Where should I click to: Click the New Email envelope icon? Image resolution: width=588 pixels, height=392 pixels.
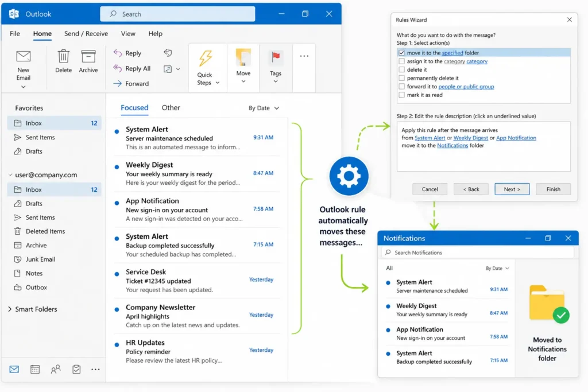[x=23, y=57]
